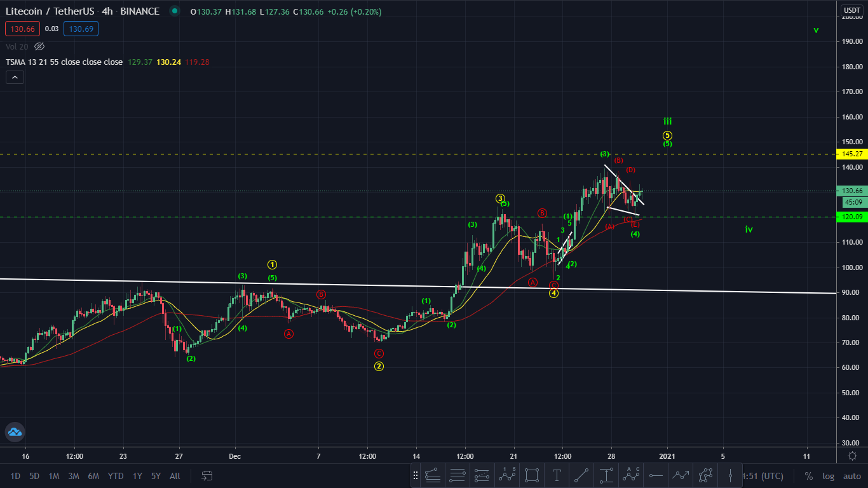Click the Vol 20 indicator label

pos(17,46)
